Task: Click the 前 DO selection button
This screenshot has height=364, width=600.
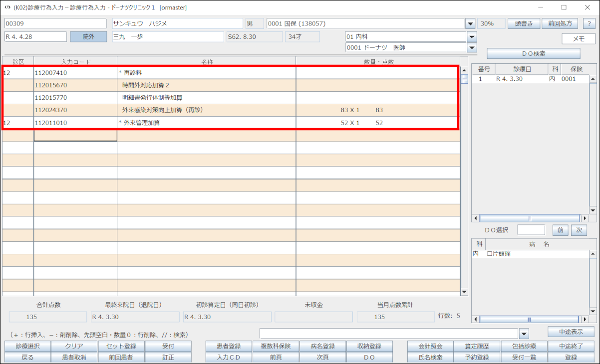Action: (x=560, y=230)
